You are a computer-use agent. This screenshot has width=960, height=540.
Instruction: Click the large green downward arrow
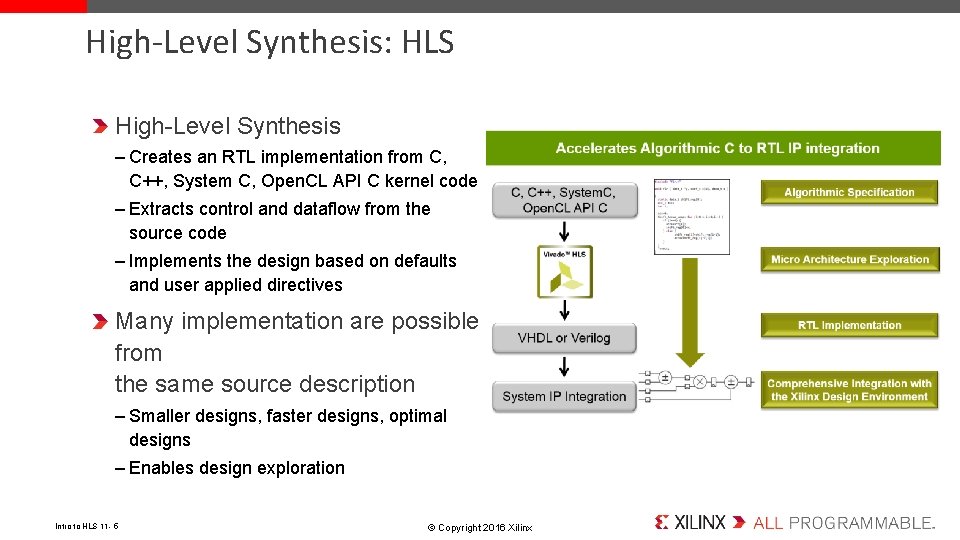coord(690,312)
